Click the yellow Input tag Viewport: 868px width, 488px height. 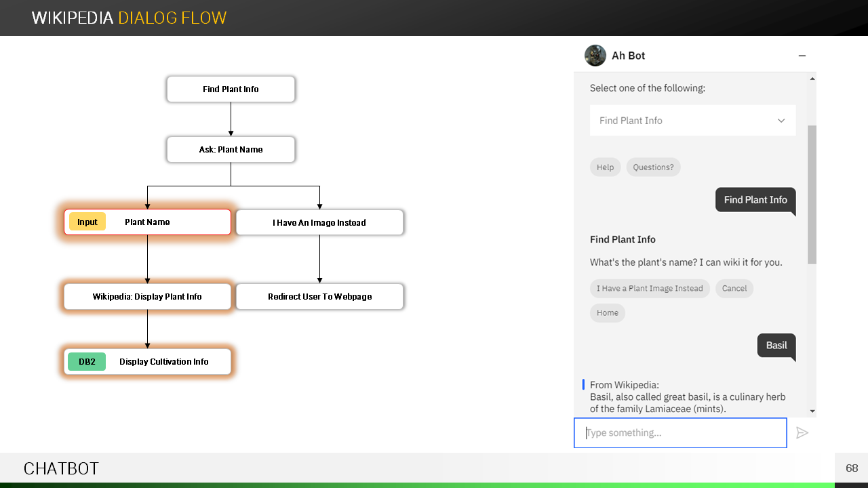click(x=87, y=222)
